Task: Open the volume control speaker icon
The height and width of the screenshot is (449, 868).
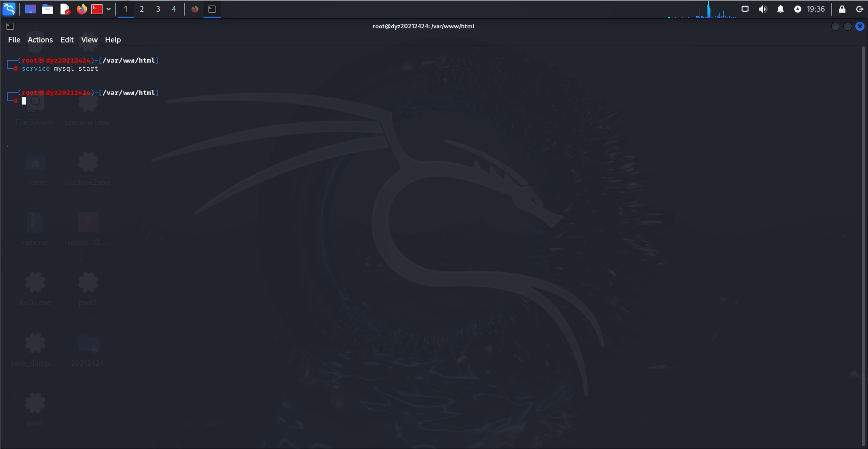Action: point(763,9)
